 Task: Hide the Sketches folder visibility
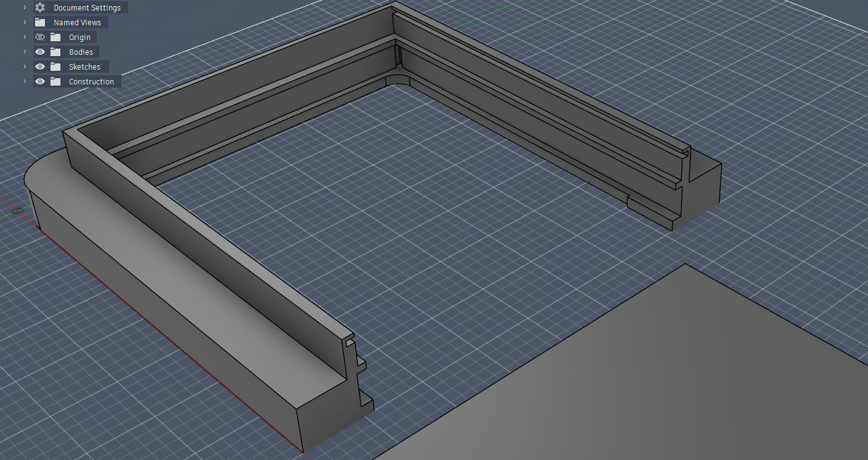[x=40, y=67]
